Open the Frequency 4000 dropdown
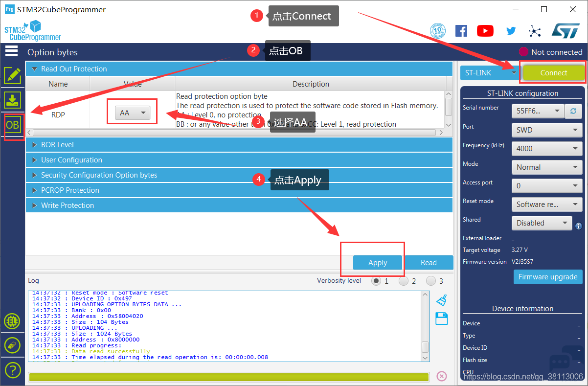Image resolution: width=588 pixels, height=386 pixels. coord(547,149)
